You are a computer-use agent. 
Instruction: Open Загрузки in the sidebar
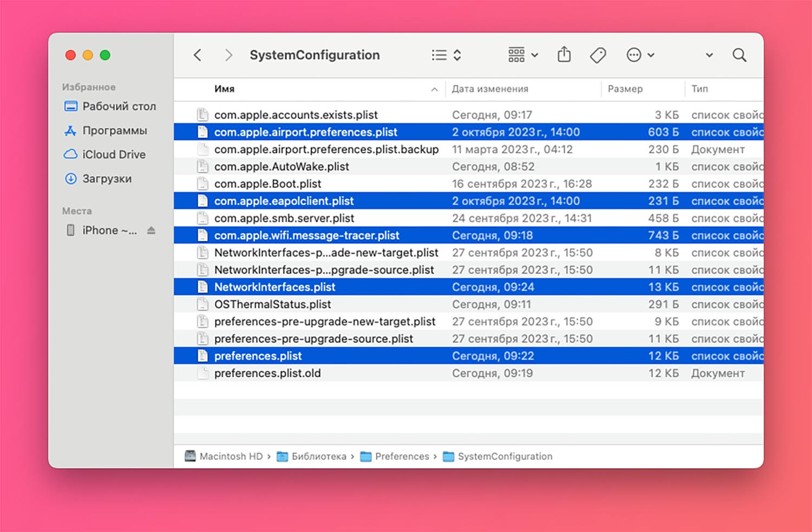coord(107,179)
